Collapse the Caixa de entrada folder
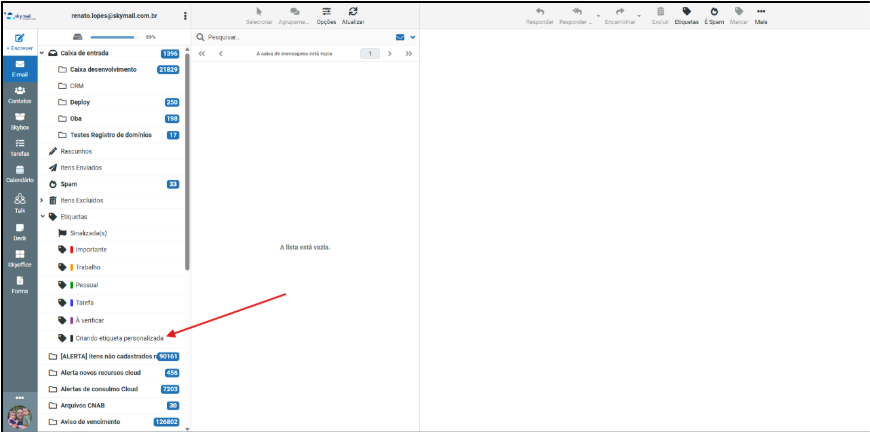The image size is (870, 432). (42, 53)
